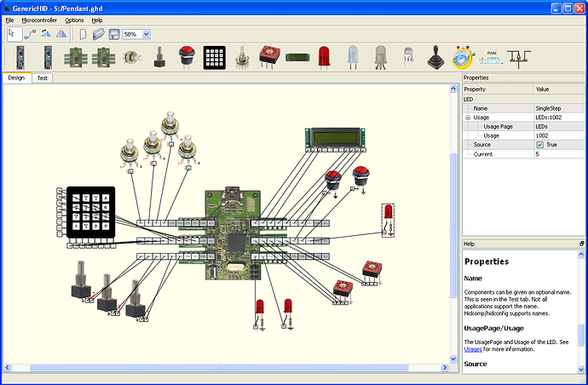588x385 pixels.
Task: Choose the red pushbutton component in toolbar
Action: coord(187,57)
